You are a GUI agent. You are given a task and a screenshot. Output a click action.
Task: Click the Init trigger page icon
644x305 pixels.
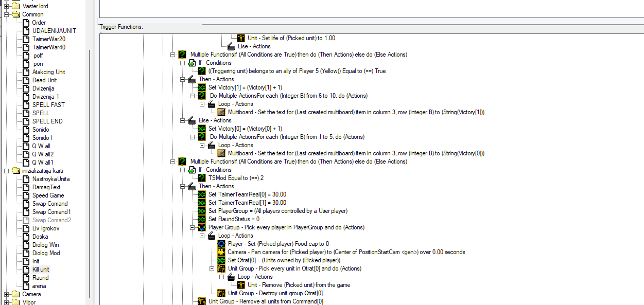[26, 261]
